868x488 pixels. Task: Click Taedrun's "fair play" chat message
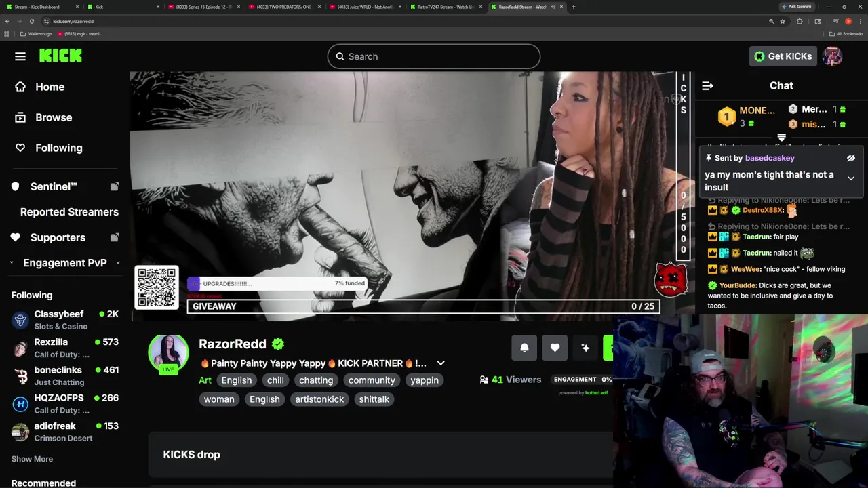(753, 237)
